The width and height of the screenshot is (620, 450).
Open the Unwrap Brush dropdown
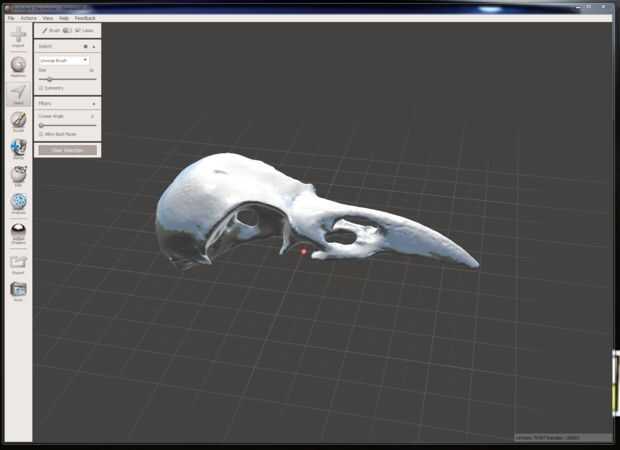pyautogui.click(x=64, y=61)
